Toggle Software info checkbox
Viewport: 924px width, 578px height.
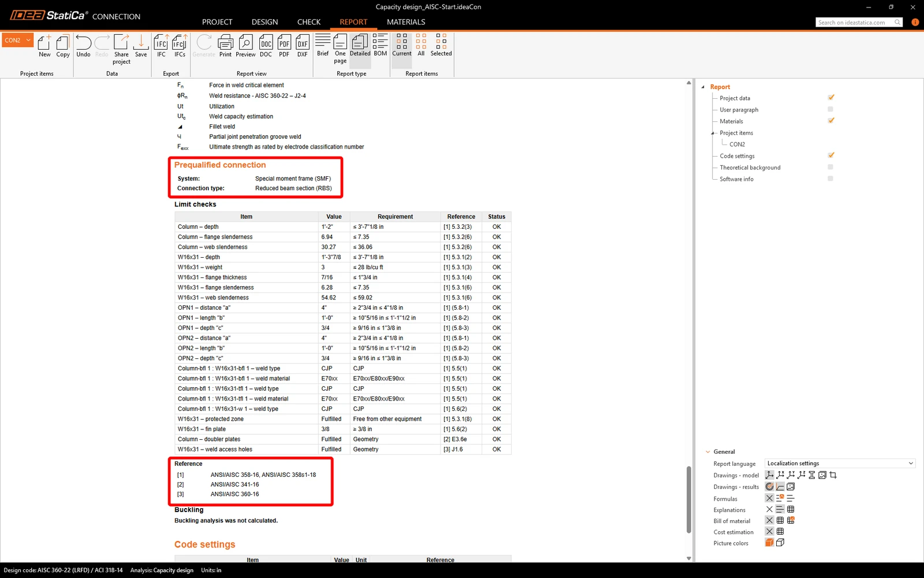830,178
